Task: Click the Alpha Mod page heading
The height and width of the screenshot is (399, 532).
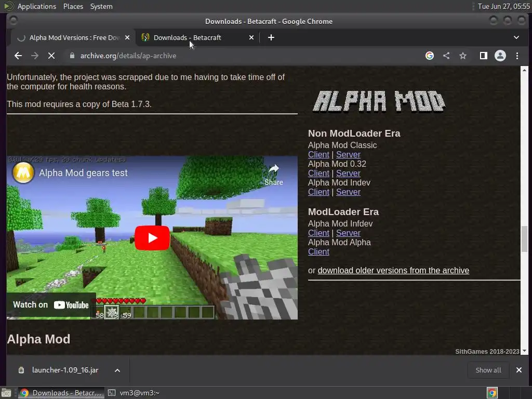Action: (x=38, y=339)
